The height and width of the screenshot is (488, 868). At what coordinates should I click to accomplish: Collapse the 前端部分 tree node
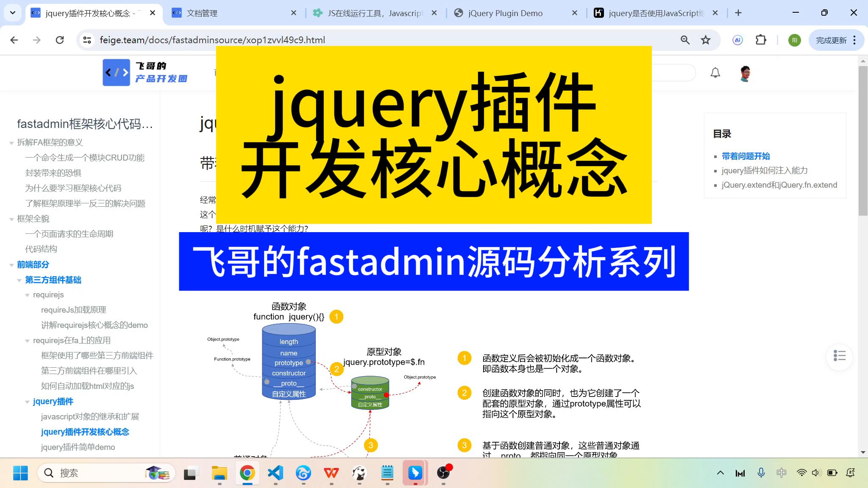[x=11, y=265]
